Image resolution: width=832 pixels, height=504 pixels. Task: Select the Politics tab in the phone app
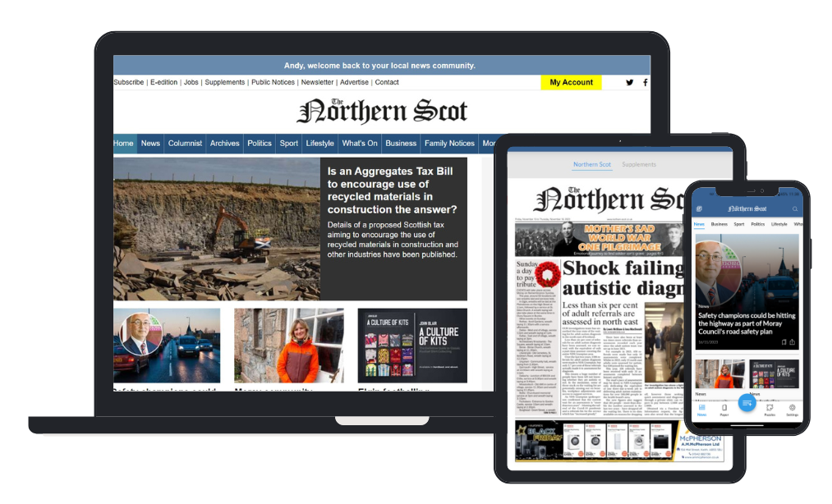(x=758, y=224)
